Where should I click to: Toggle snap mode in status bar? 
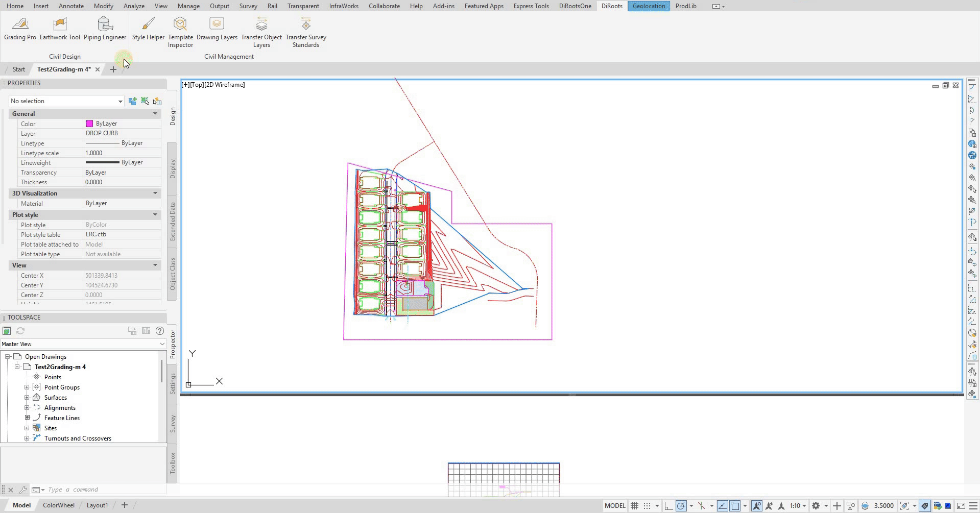[x=647, y=506]
